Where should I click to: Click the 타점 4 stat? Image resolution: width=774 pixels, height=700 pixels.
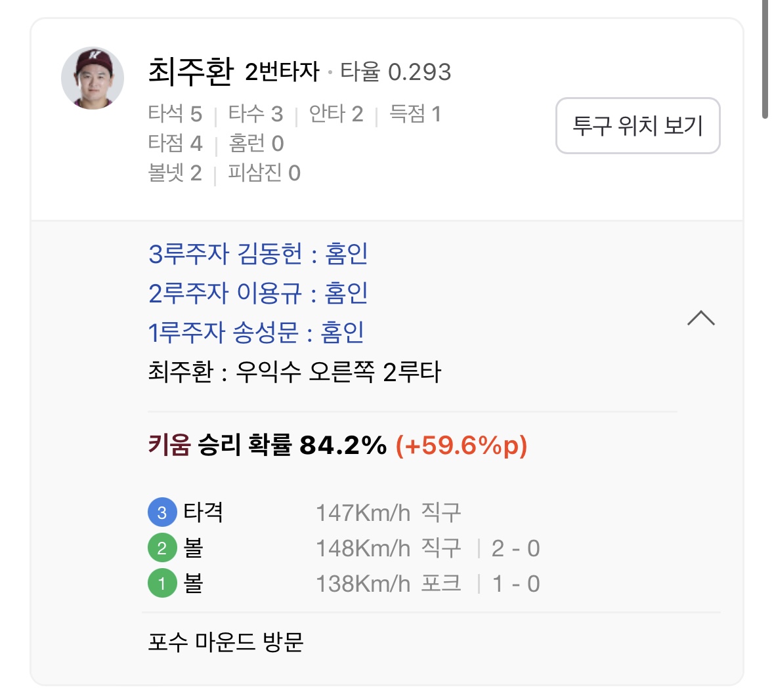click(175, 143)
